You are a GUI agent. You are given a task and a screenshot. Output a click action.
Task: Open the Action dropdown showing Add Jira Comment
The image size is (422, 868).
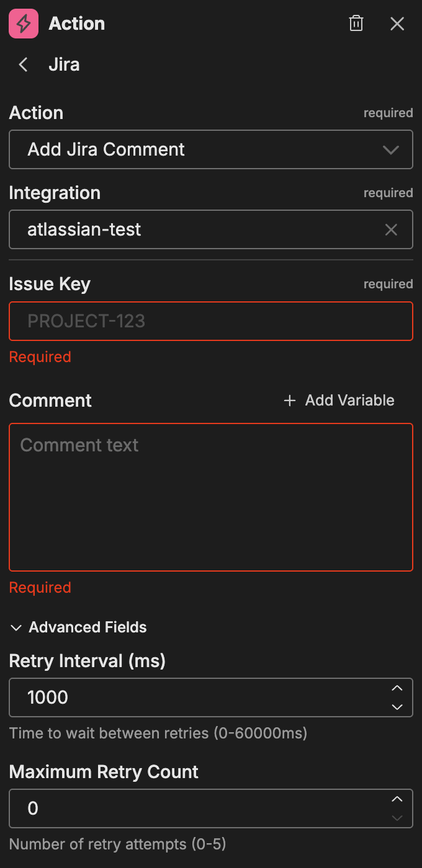click(x=211, y=149)
